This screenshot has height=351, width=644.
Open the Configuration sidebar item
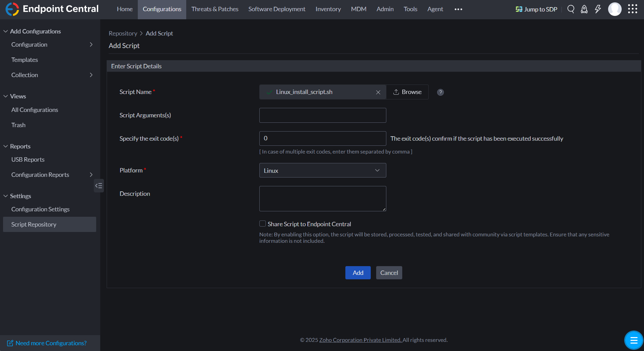point(49,45)
